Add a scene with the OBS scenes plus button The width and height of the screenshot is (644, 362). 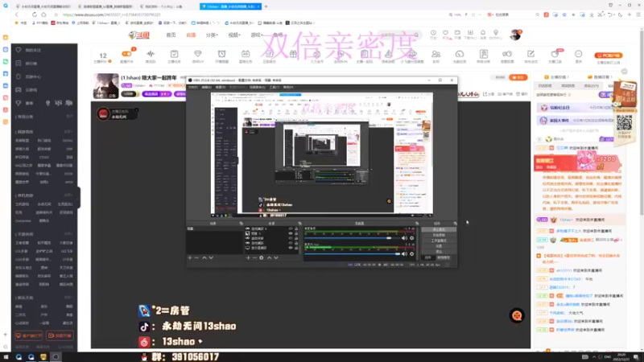(x=190, y=257)
